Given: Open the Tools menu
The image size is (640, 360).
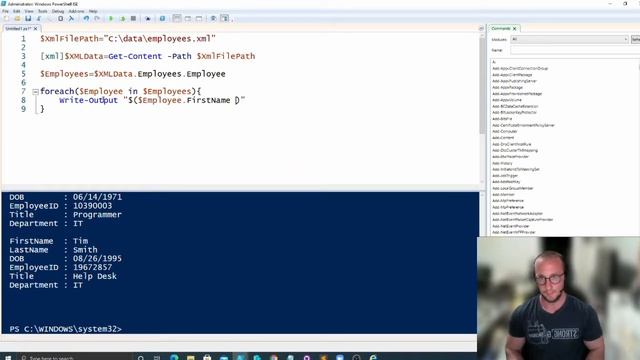Looking at the screenshot, I should [x=42, y=11].
